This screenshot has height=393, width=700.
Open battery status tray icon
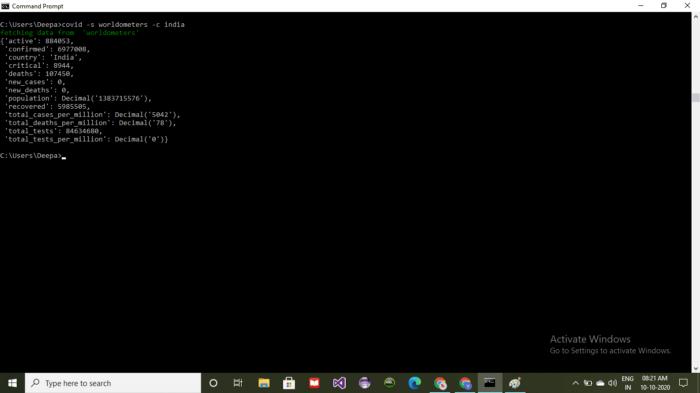pos(588,383)
